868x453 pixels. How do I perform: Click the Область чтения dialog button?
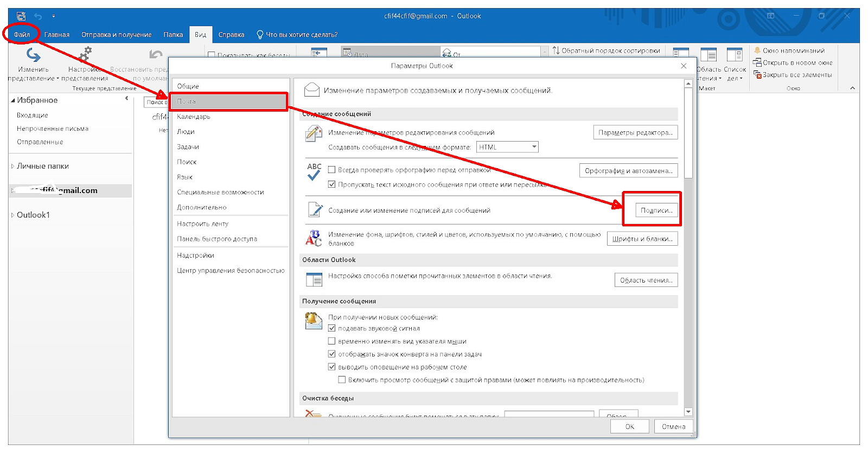(x=646, y=280)
